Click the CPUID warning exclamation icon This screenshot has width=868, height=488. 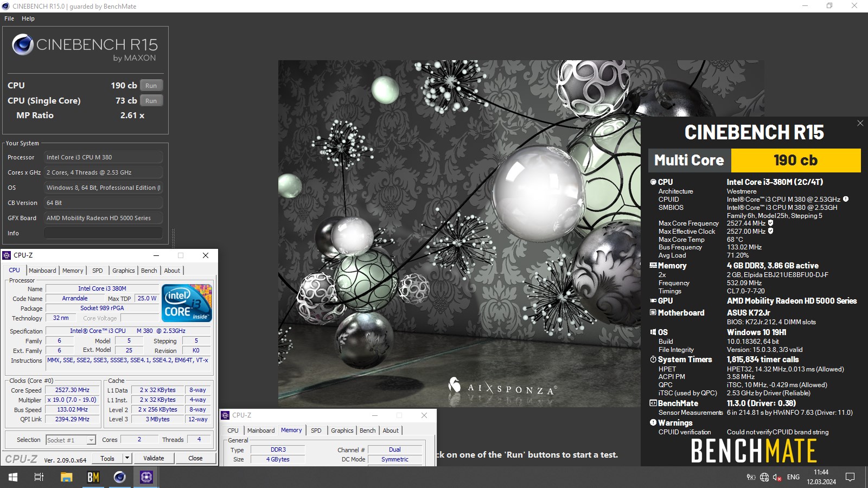[x=846, y=199]
